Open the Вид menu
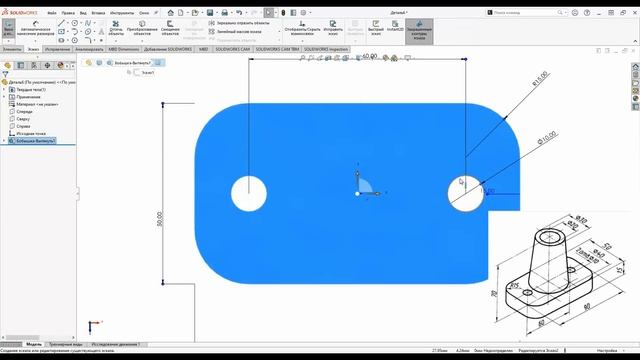Screen dimensions: 640x360 (83, 13)
